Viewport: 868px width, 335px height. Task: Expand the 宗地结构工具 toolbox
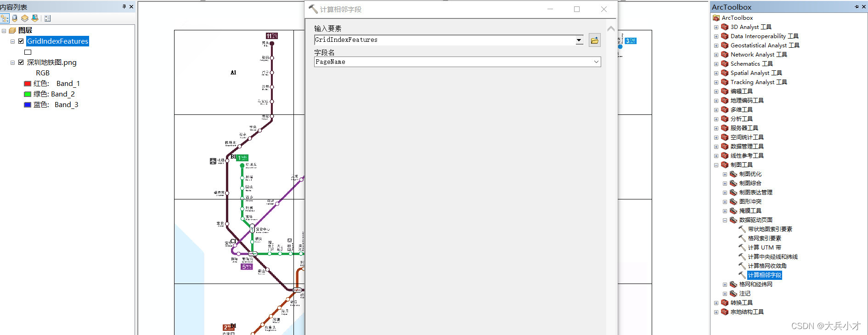click(716, 312)
